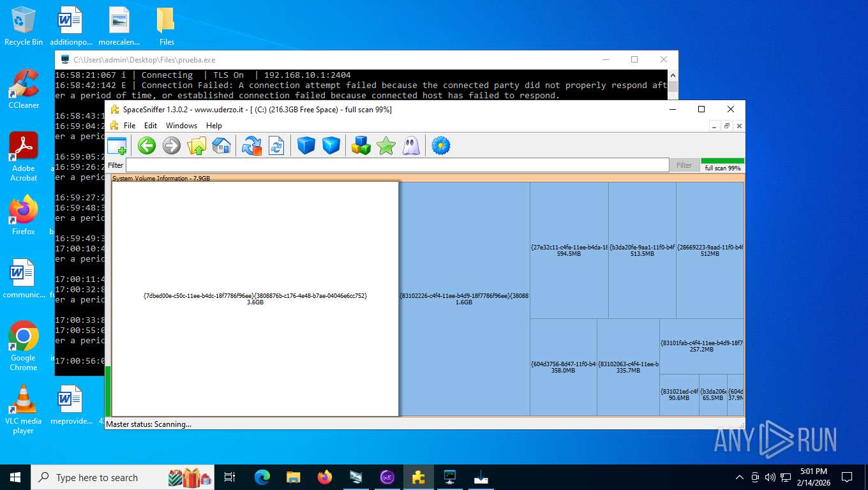Open Task View on taskbar
This screenshot has height=490, width=868.
(230, 477)
